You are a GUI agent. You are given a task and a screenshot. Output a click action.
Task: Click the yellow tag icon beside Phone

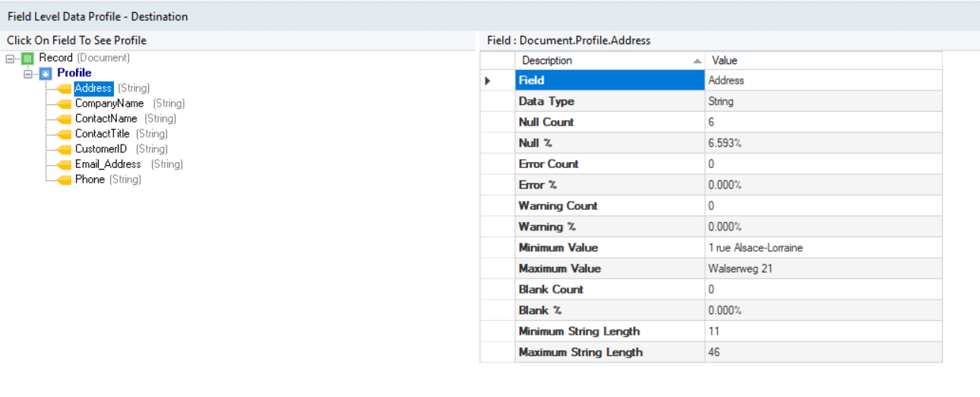pyautogui.click(x=64, y=180)
